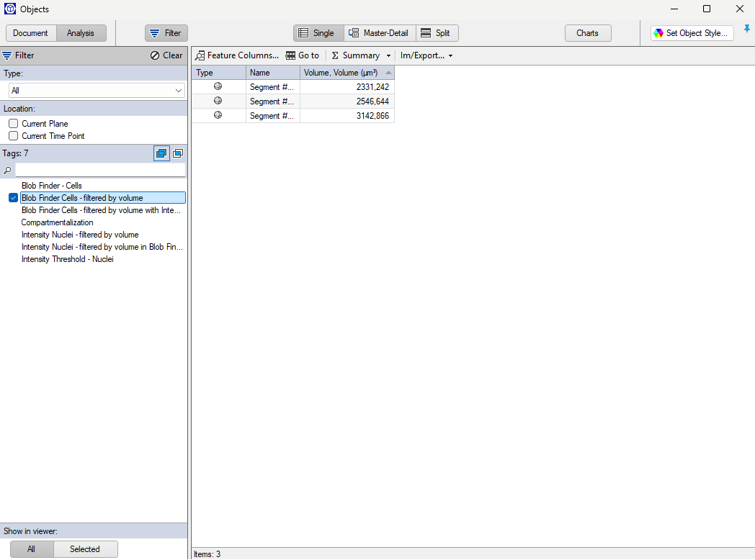
Task: Enable the Current Plane checkbox
Action: pyautogui.click(x=13, y=123)
